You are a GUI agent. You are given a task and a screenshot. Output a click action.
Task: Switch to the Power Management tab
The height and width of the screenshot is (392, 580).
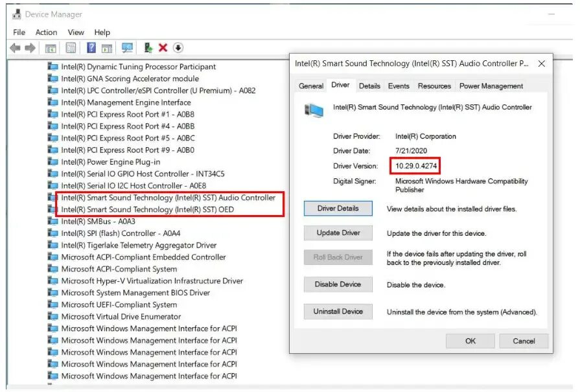tap(491, 86)
